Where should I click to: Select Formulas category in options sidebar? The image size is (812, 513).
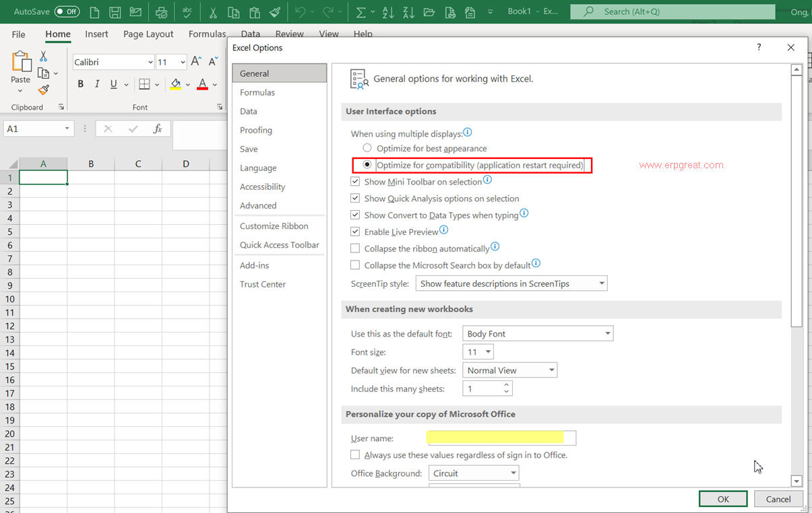coord(279,92)
